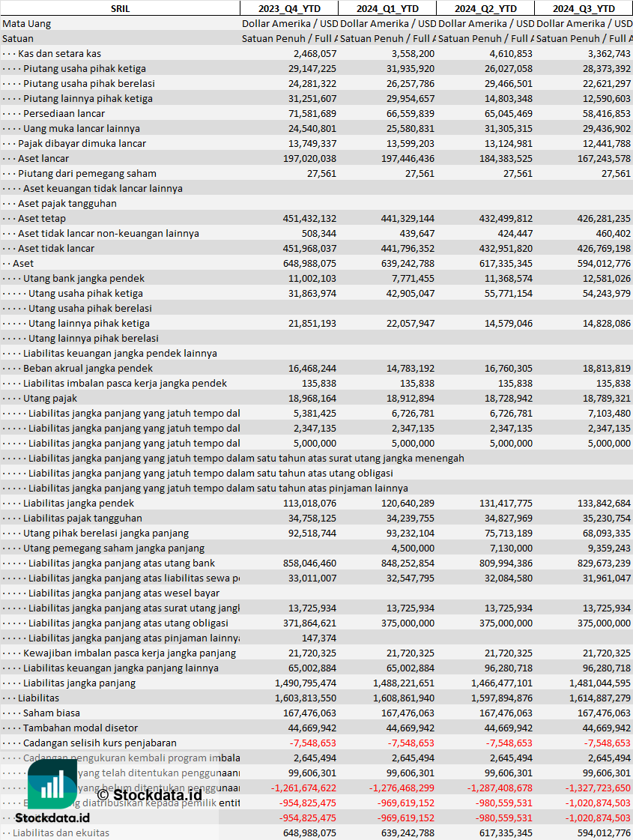Click the Liabilitas dan ekuitas row label
The width and height of the screenshot is (633, 840).
tap(61, 833)
